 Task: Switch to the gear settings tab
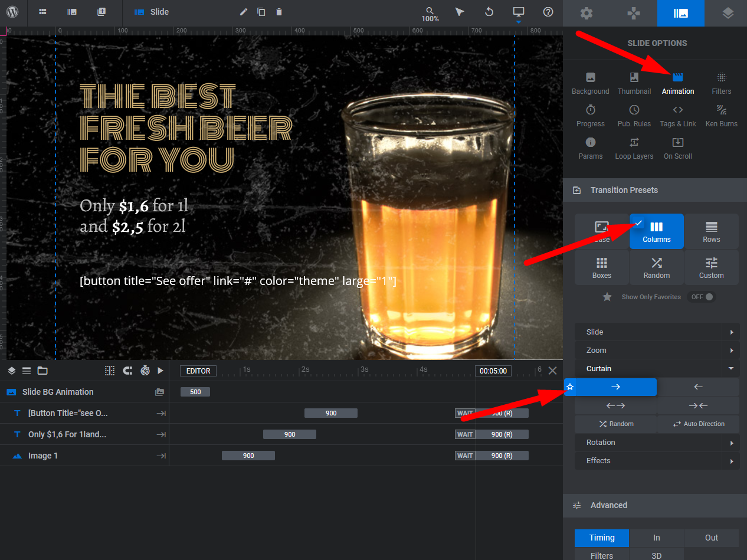coord(586,13)
